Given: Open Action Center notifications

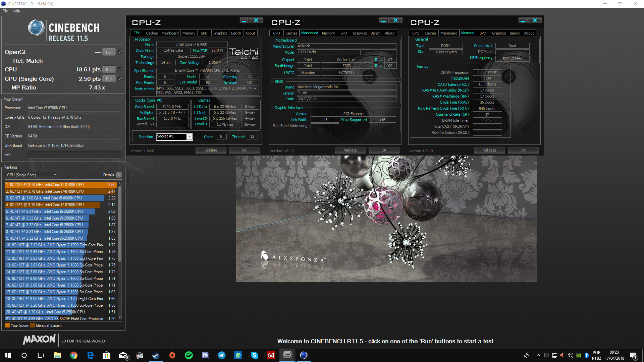Looking at the screenshot, I should point(634,356).
